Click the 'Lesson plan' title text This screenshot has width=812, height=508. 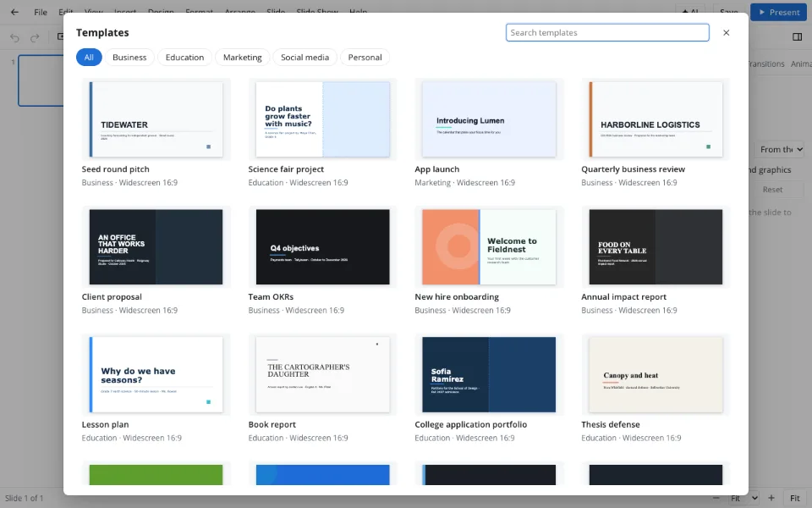[105, 424]
